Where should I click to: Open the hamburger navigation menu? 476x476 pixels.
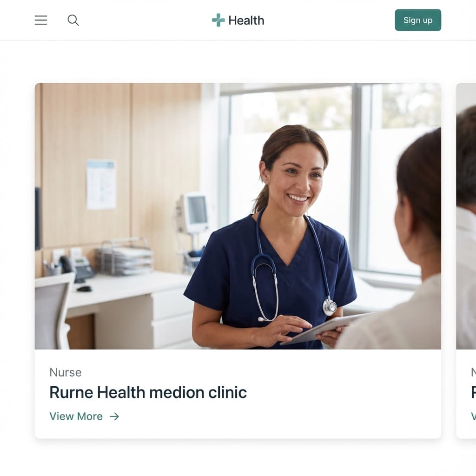(41, 20)
